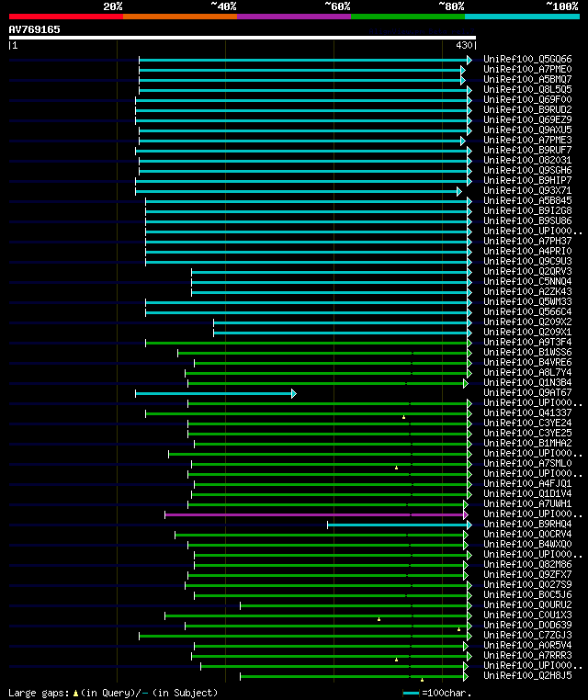Open hit UniRef100_A7PME0
588x700 pixels.
(527, 69)
